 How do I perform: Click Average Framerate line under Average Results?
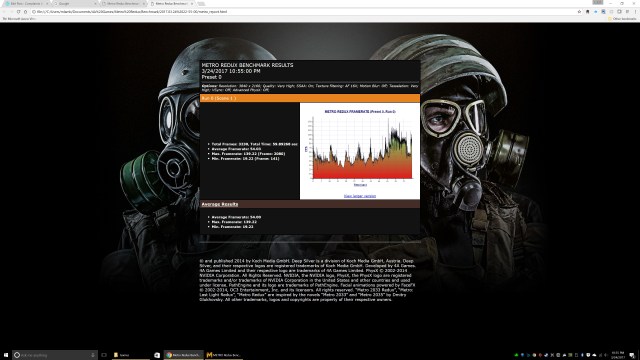(x=236, y=217)
